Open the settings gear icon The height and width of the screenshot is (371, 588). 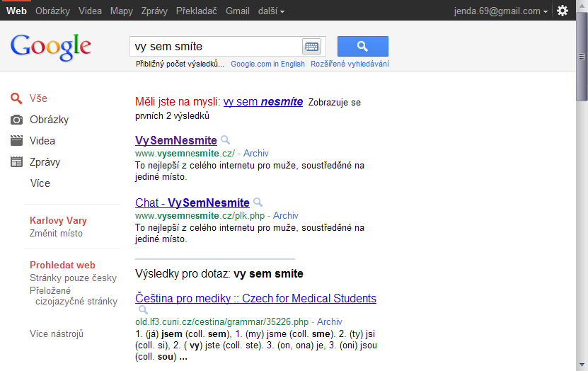(x=562, y=11)
